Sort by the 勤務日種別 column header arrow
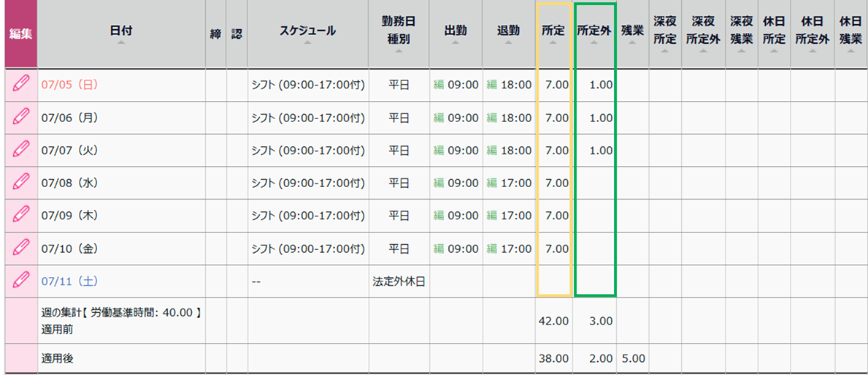The height and width of the screenshot is (375, 868). pos(398,51)
